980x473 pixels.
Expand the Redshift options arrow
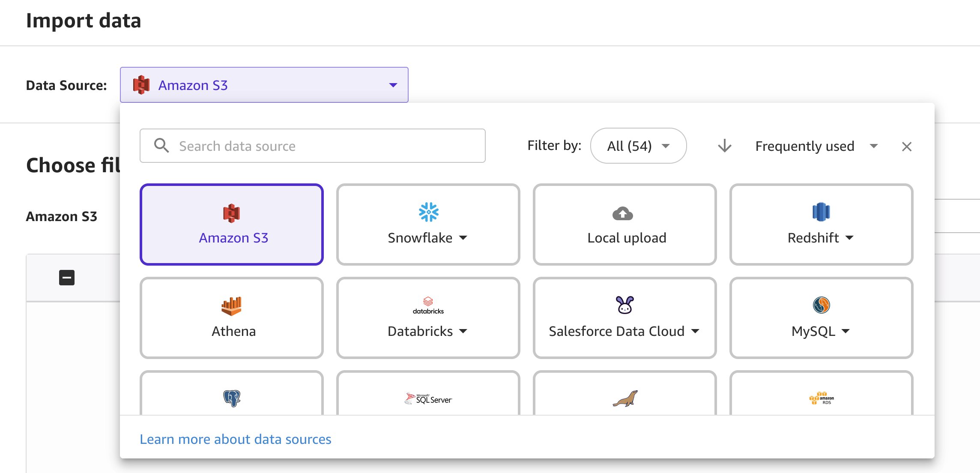coord(849,238)
